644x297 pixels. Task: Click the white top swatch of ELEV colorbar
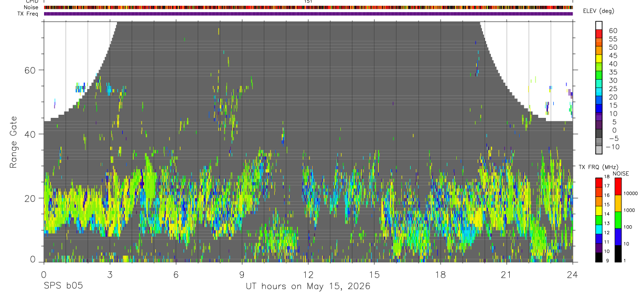coord(599,25)
